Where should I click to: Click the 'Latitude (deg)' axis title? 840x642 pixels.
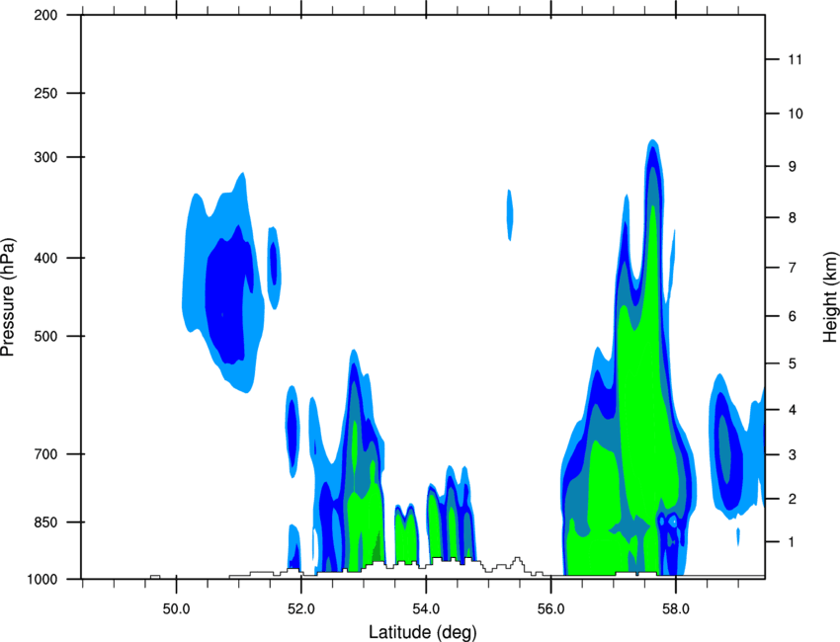click(422, 632)
